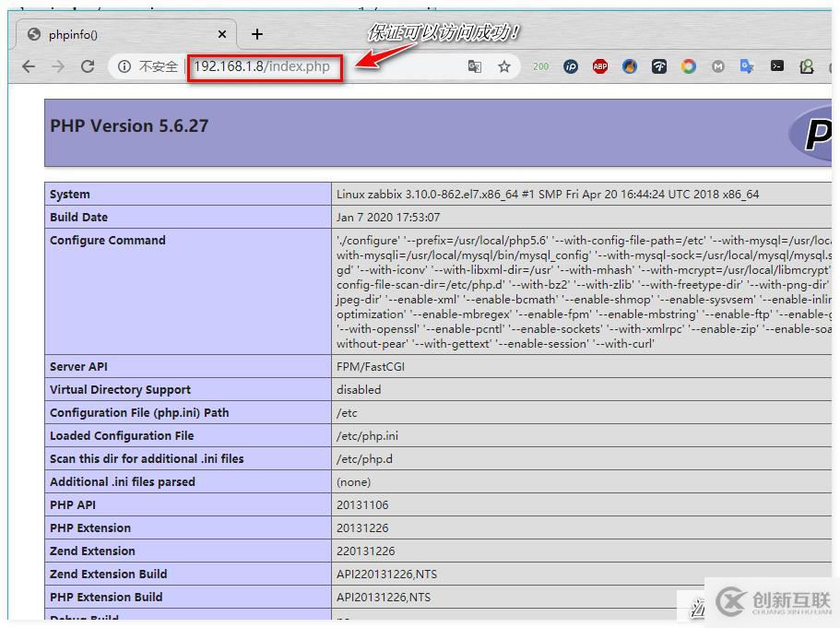Screen dimensions: 840x628
Task: View the not-secure site information icon
Action: point(124,66)
